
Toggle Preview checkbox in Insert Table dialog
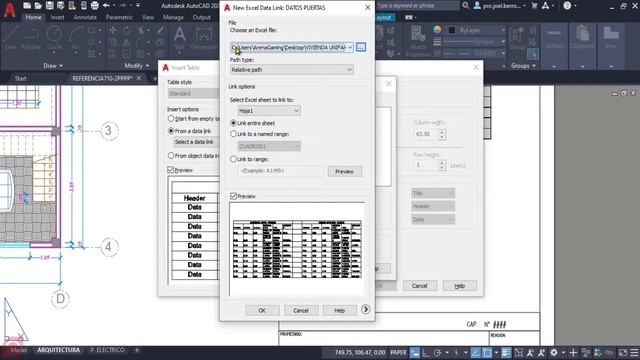tap(171, 170)
